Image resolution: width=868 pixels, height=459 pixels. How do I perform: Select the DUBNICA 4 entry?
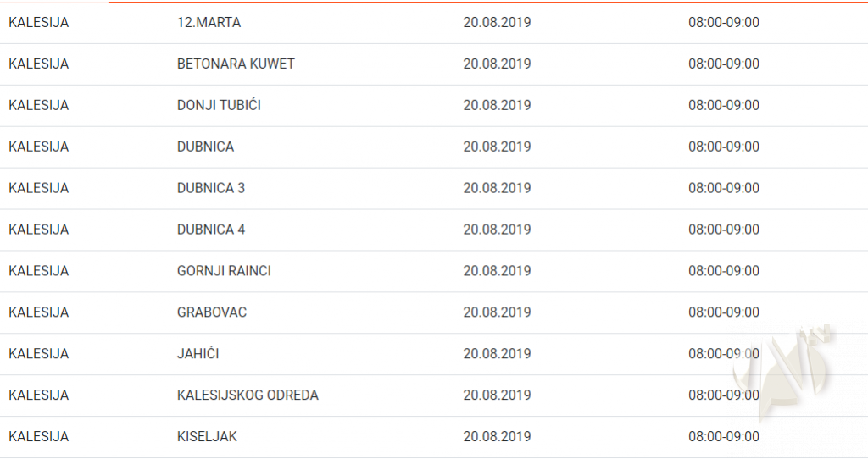[x=211, y=229]
